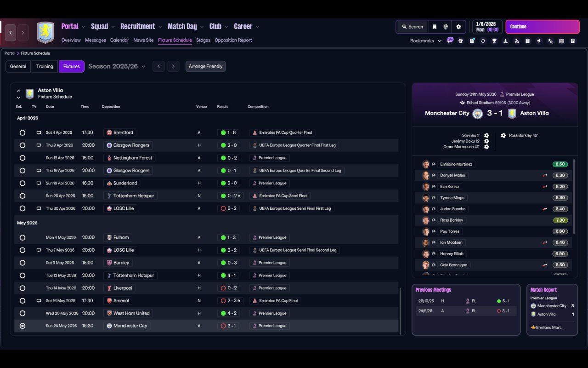Click the notebook icon at bookmarks bar end
This screenshot has height=368, width=588.
573,41
